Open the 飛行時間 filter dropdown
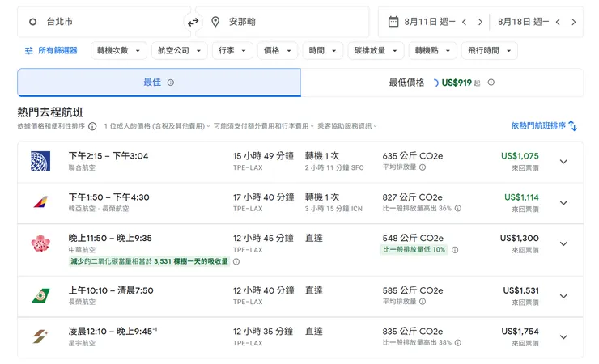 pos(490,51)
